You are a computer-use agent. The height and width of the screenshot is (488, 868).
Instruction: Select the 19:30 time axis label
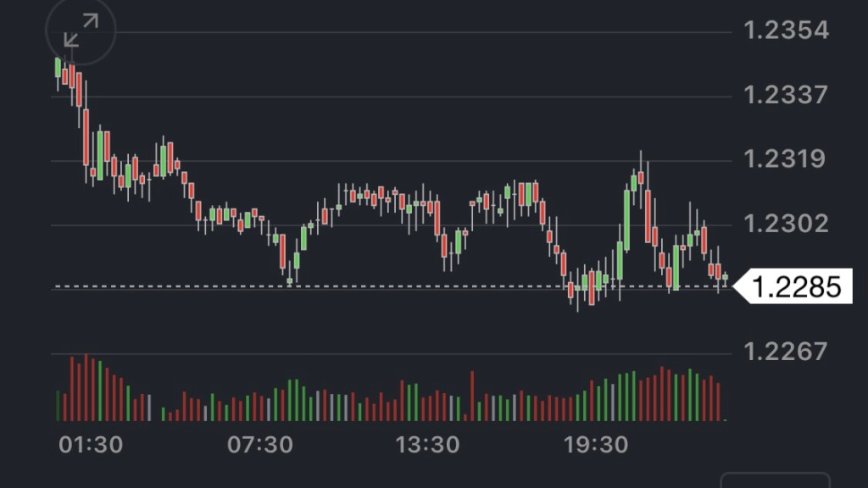pyautogui.click(x=597, y=444)
